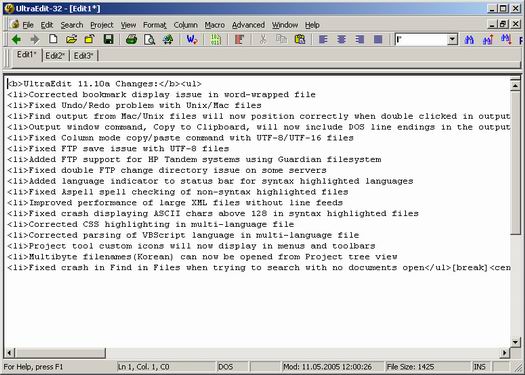Viewport: 525px width, 375px height.
Task: Open the find-text combo box dropdown arrow
Action: (x=452, y=40)
